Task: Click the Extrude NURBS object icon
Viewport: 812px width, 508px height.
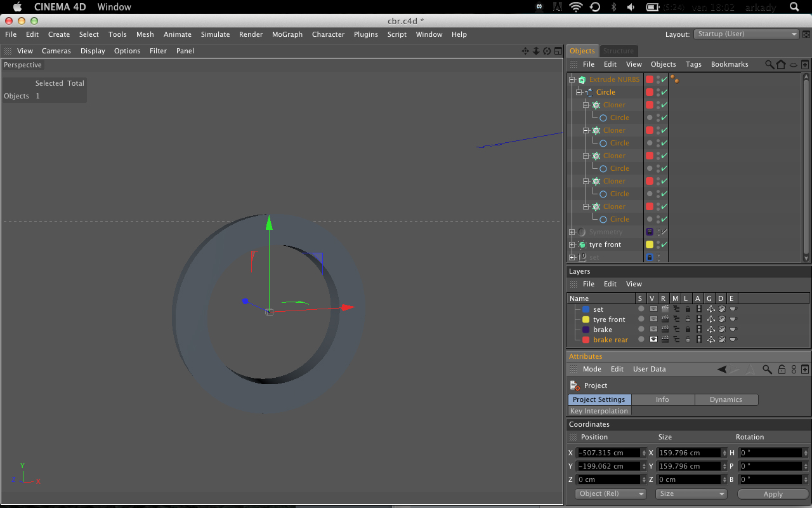Action: (x=582, y=79)
